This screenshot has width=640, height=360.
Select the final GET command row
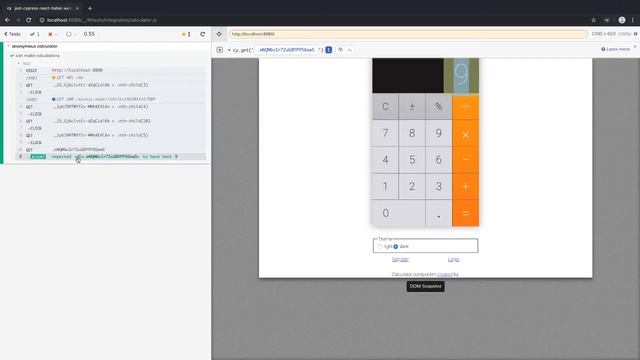(111, 149)
